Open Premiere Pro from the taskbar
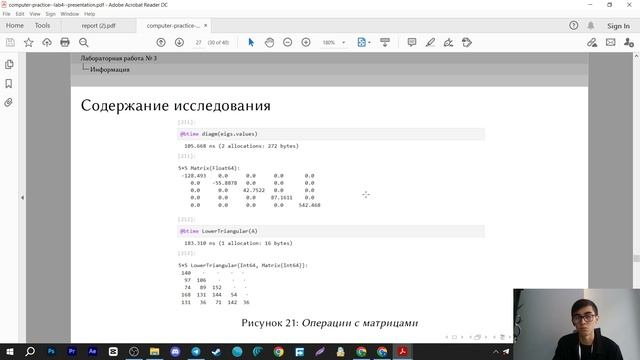This screenshot has width=640, height=360. point(72,351)
